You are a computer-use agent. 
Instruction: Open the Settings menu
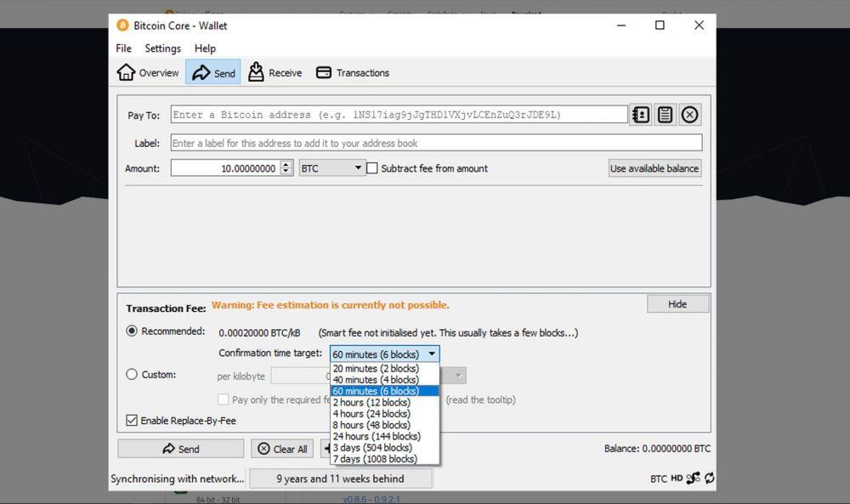click(x=162, y=48)
